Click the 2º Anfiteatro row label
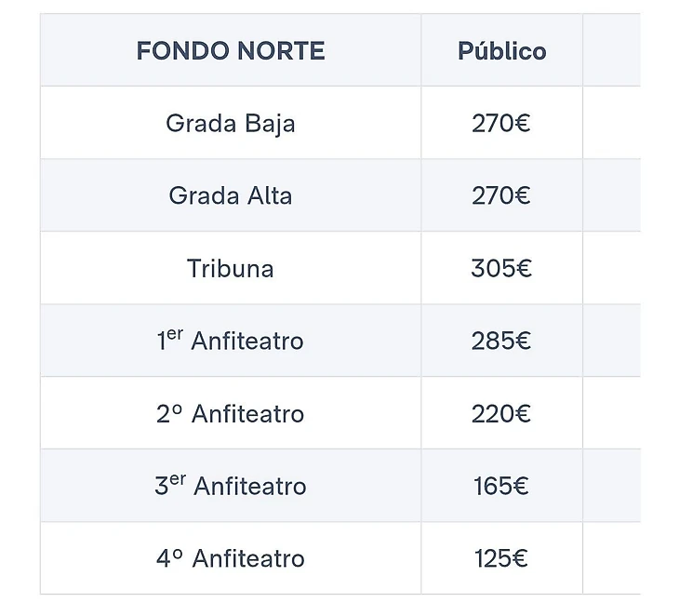 (231, 413)
